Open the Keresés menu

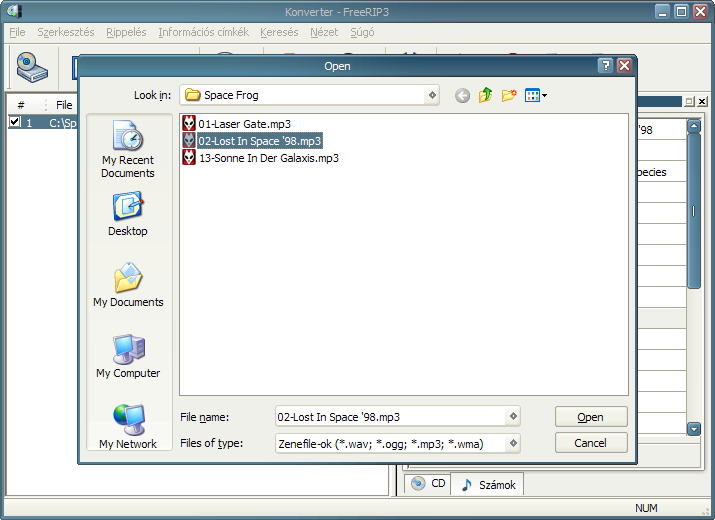pos(279,32)
